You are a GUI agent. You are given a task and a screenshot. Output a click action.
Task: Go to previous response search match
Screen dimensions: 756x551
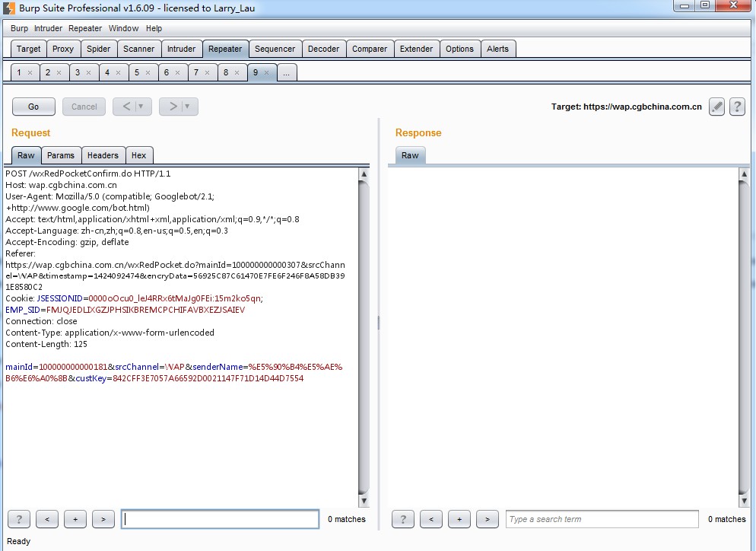point(431,519)
